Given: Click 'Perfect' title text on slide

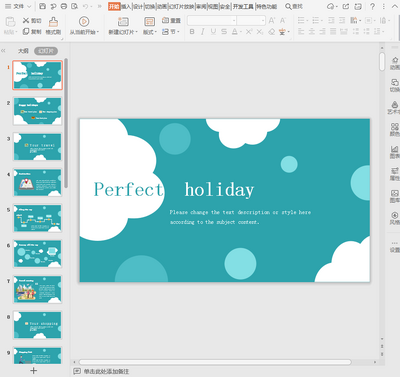Looking at the screenshot, I should coord(129,189).
